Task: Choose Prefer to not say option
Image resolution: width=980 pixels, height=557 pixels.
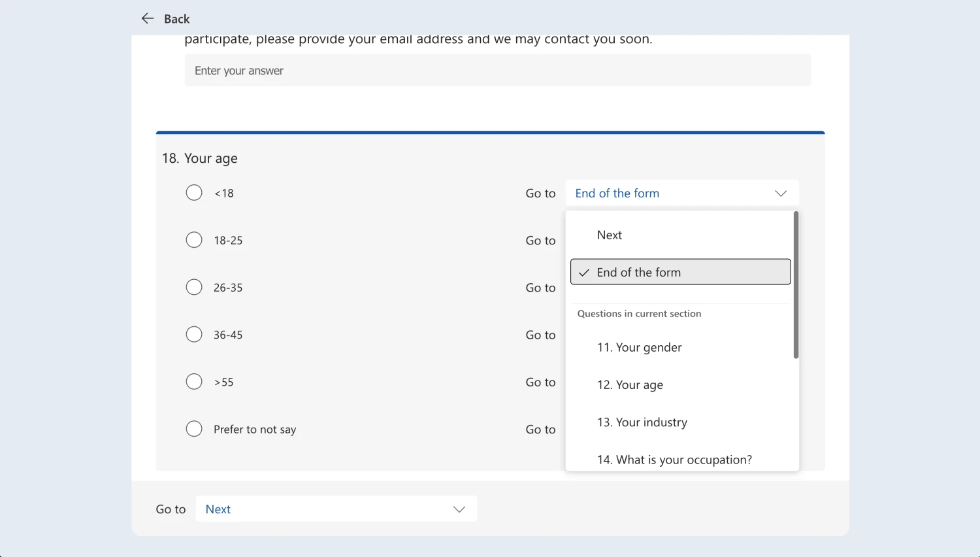Action: [194, 429]
